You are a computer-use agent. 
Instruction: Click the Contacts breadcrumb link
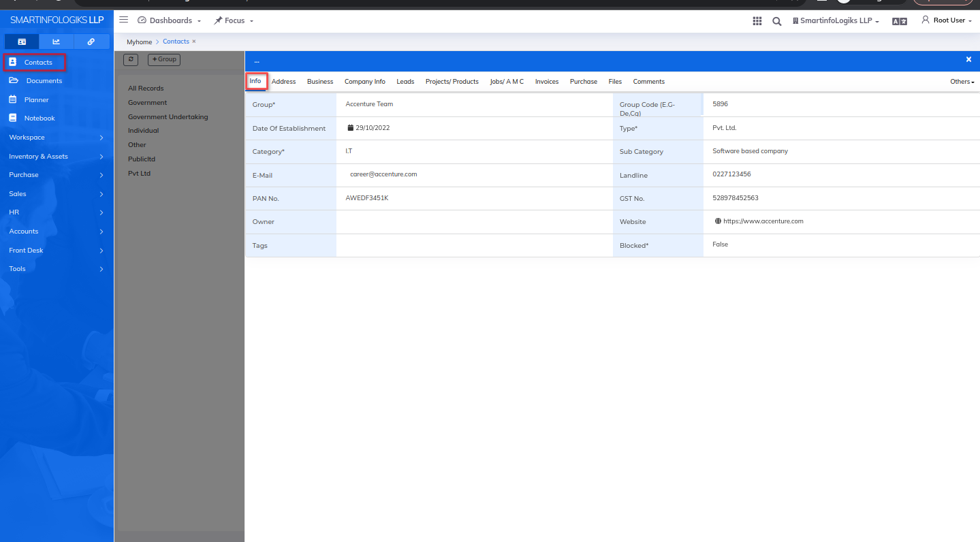176,42
